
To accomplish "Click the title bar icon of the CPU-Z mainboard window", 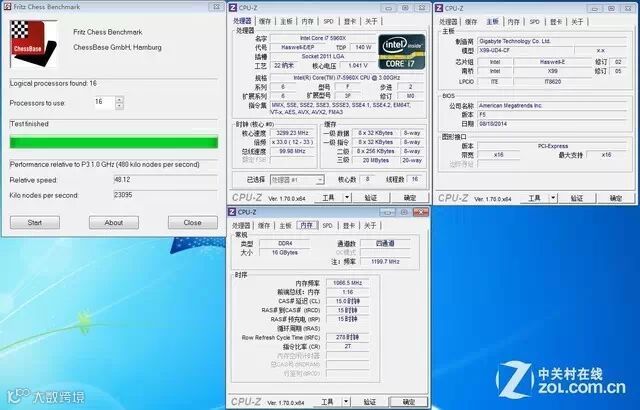I will click(439, 8).
